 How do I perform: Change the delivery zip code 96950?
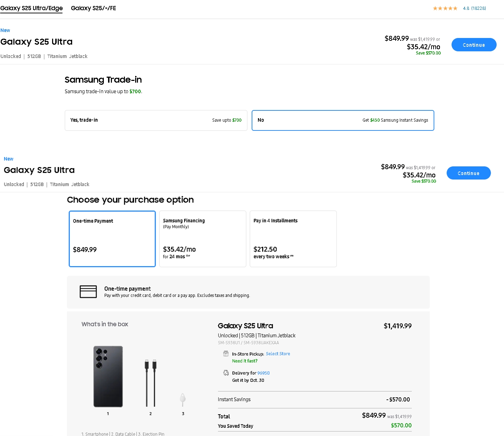click(263, 373)
